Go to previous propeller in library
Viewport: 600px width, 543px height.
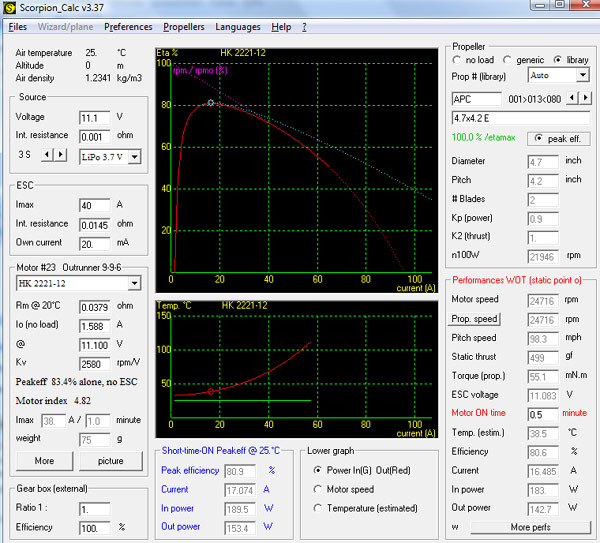point(572,98)
